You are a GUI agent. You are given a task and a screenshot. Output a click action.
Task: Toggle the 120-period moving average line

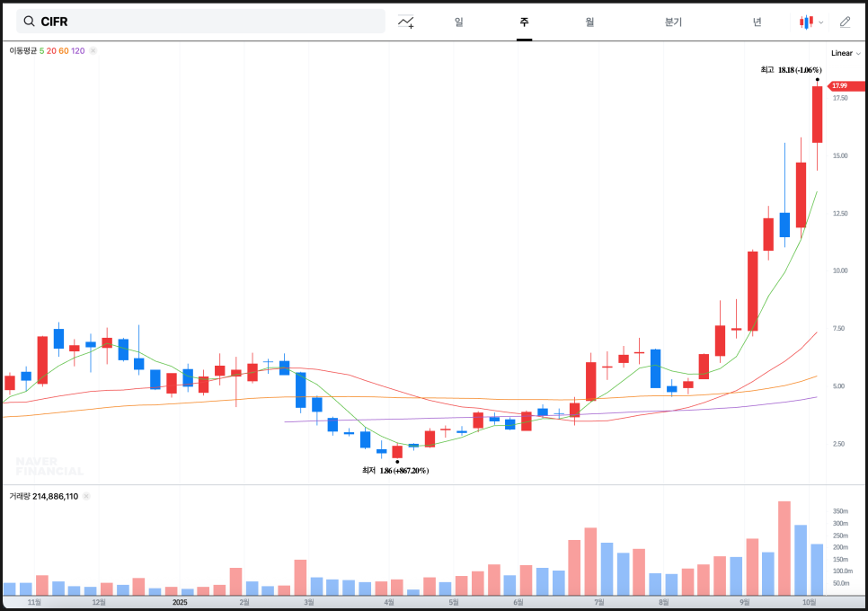tap(78, 51)
